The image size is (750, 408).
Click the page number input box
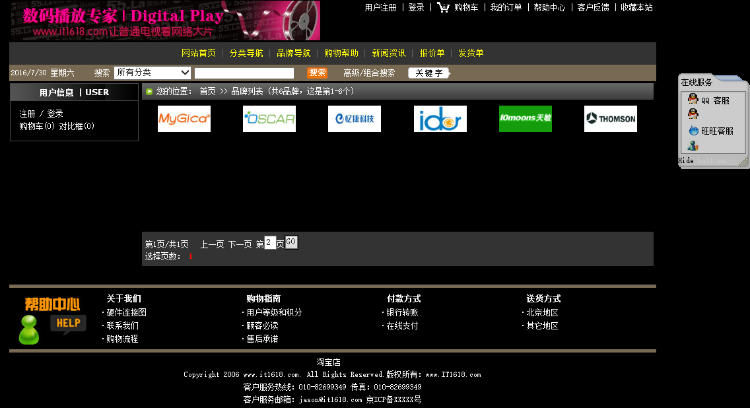click(x=270, y=243)
